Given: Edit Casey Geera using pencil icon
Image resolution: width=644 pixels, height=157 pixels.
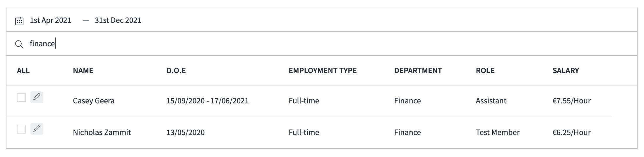Looking at the screenshot, I should [x=37, y=97].
